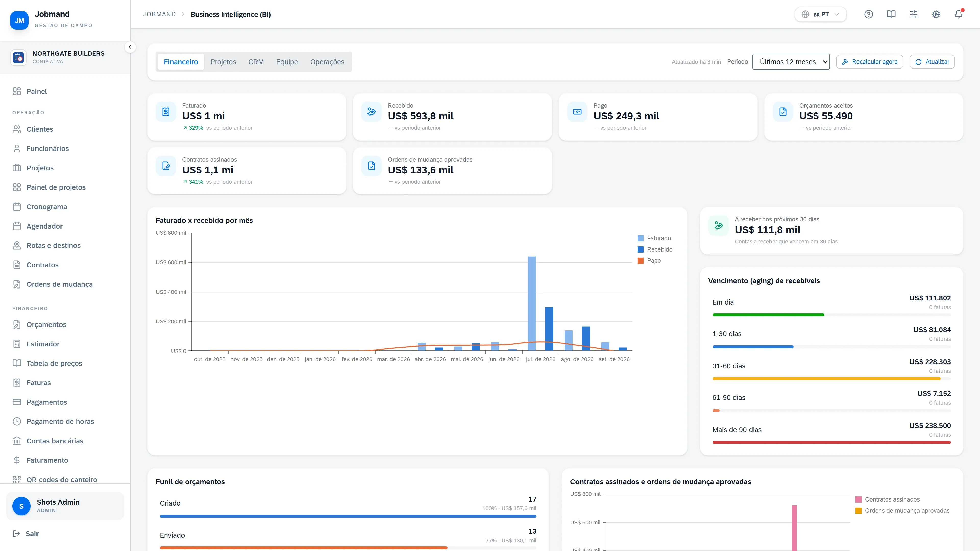Click the Recalcular agora button

(x=870, y=61)
